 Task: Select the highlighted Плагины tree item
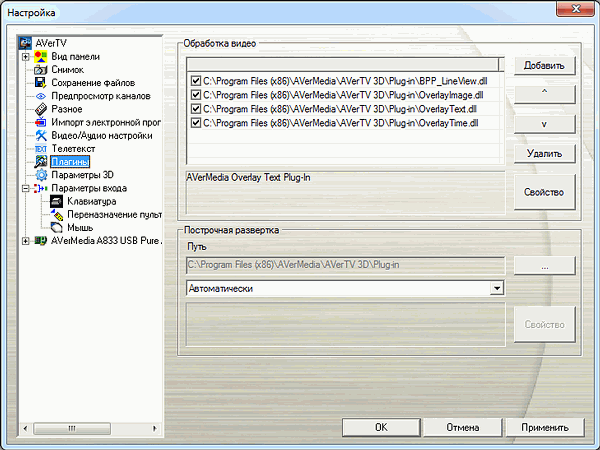click(70, 161)
